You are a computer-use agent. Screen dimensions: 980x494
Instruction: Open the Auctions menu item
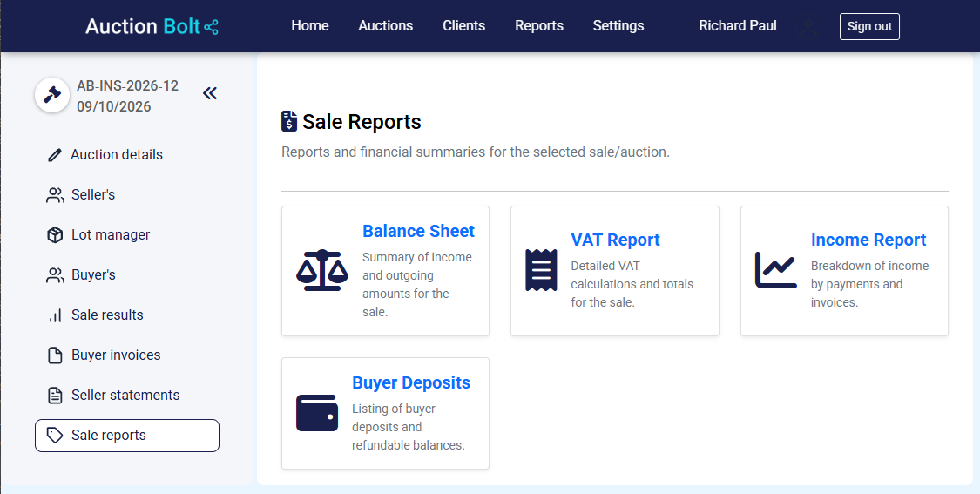pyautogui.click(x=386, y=25)
